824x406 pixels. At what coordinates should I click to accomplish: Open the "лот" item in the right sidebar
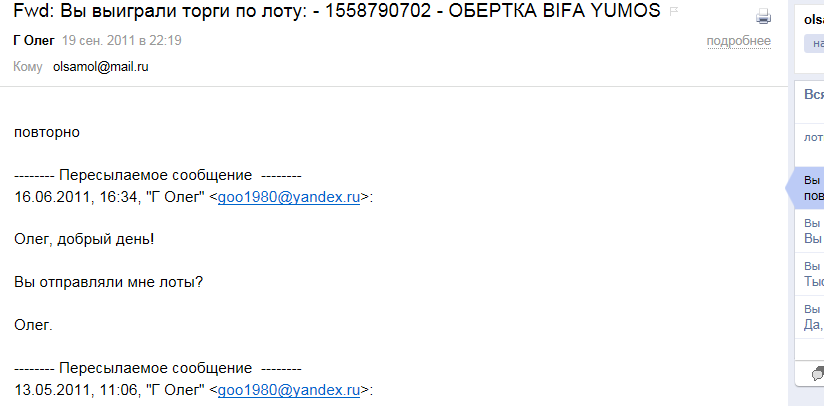coord(813,138)
